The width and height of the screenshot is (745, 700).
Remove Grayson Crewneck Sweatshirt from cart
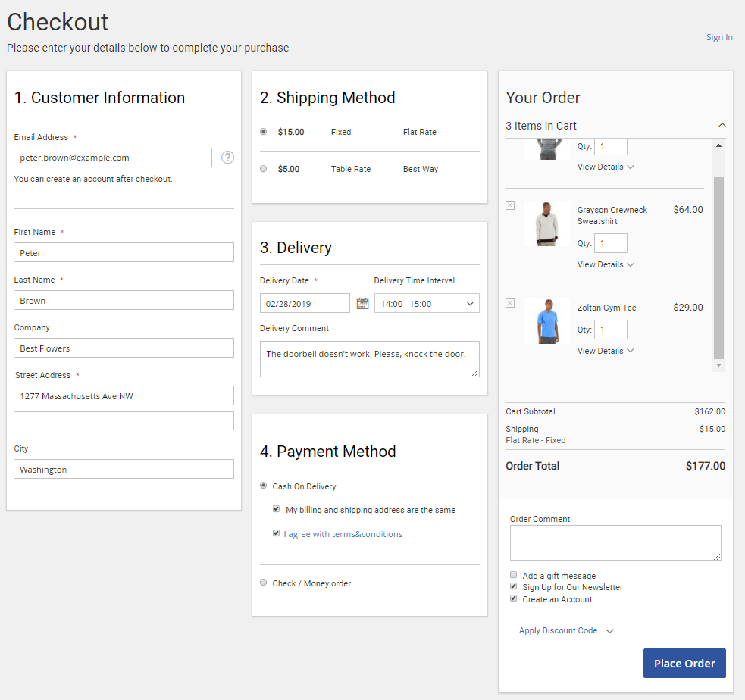[x=509, y=205]
